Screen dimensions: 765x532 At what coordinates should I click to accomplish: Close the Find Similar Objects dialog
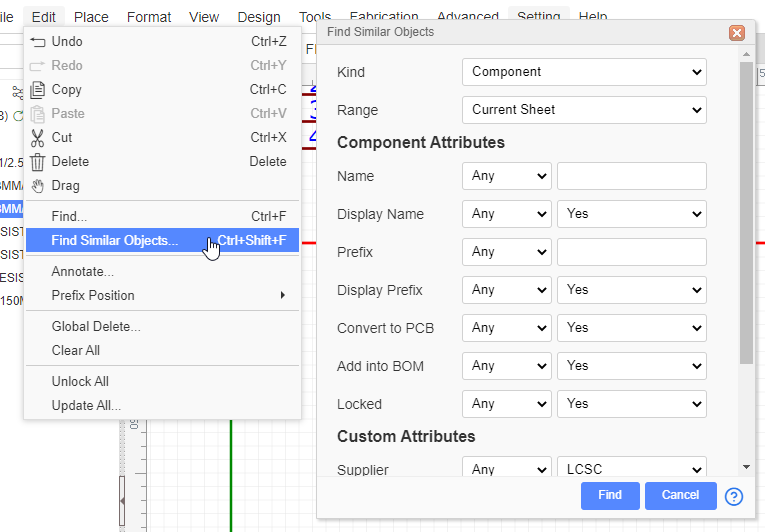(x=737, y=33)
